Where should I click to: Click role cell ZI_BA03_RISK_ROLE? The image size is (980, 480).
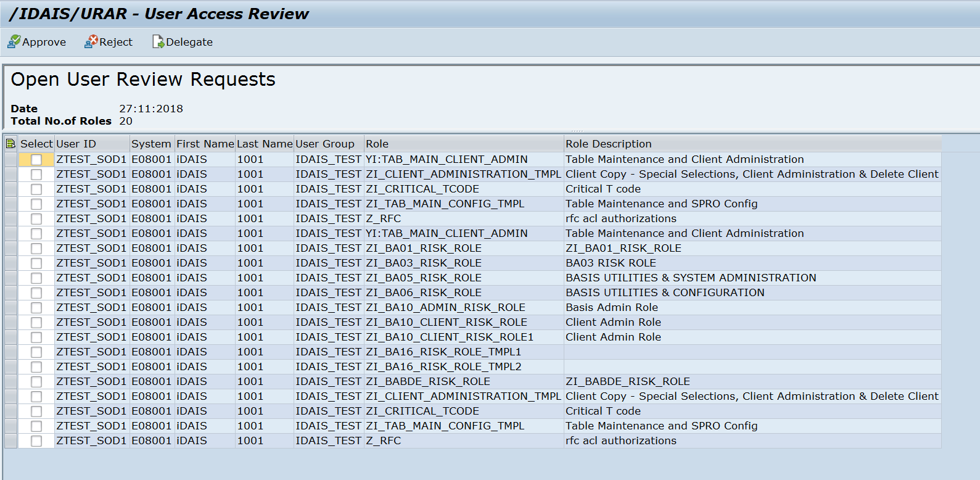(464, 263)
